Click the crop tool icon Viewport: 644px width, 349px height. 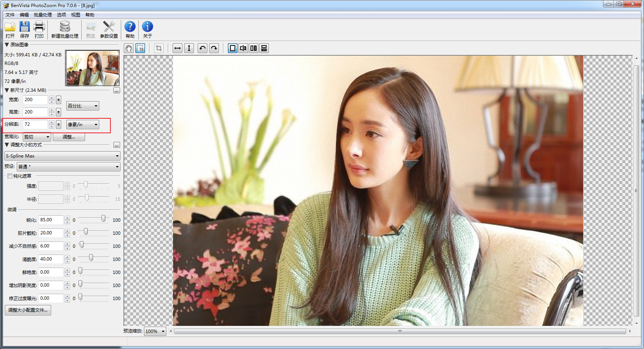tap(159, 48)
